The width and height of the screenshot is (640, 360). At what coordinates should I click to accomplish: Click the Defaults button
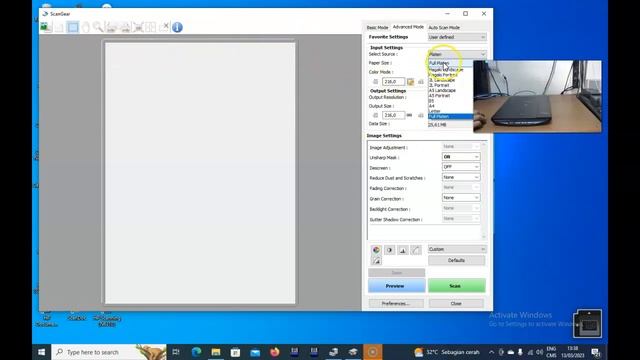tap(457, 260)
